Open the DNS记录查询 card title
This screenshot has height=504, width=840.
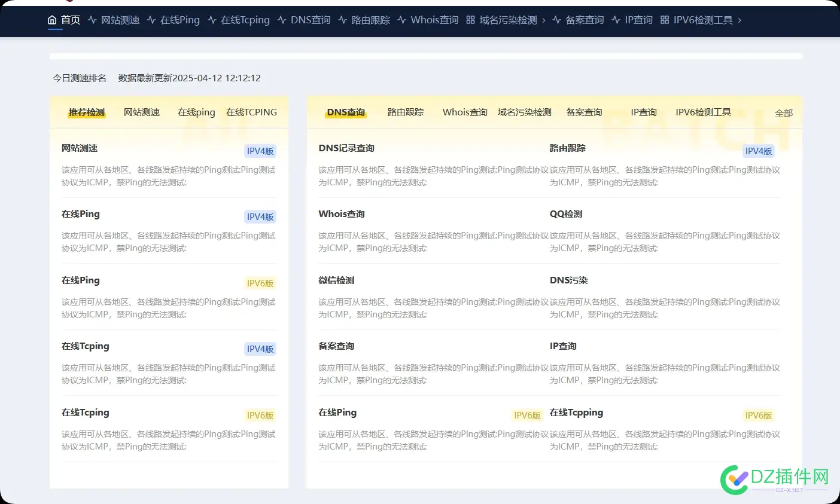[346, 148]
